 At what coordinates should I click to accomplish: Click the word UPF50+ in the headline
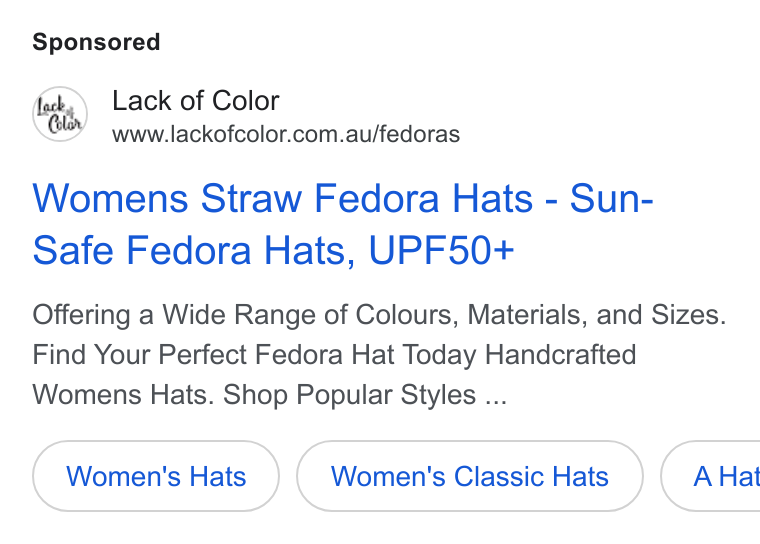(x=441, y=250)
